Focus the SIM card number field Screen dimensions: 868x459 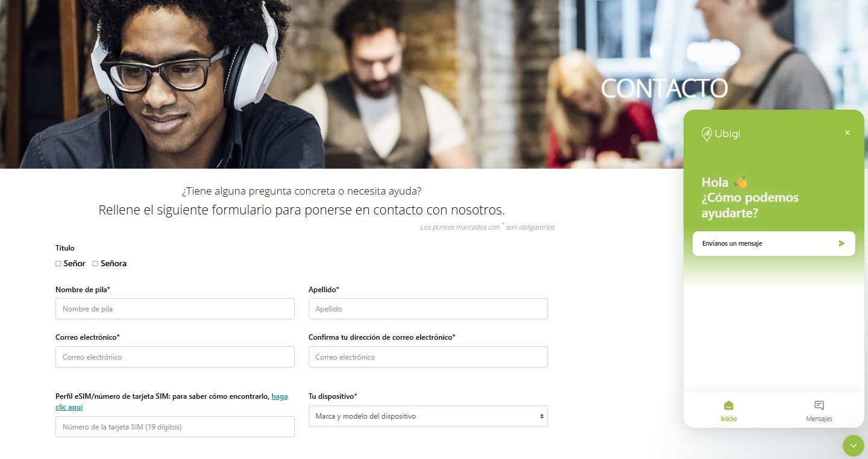pyautogui.click(x=175, y=427)
